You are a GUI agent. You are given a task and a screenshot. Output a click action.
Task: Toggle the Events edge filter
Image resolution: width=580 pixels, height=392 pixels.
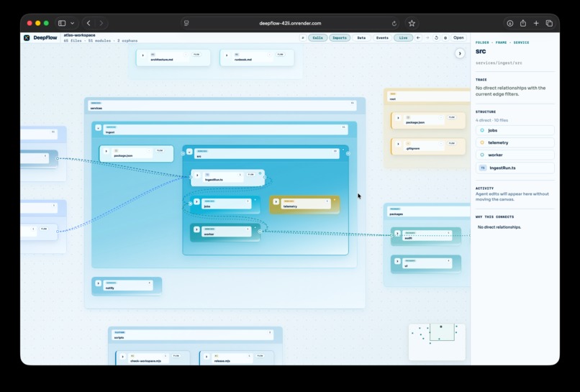tap(382, 37)
